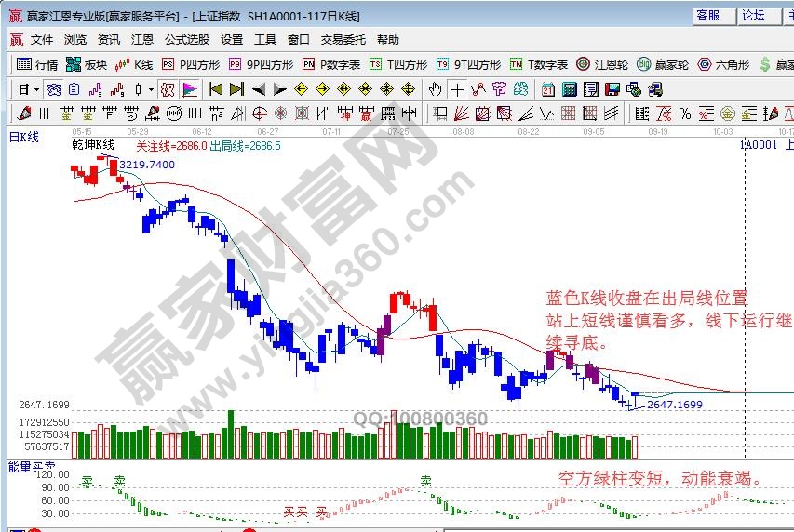Screen dimensions: 794x532
Task: Open the 公式选股 menu
Action: 186,40
